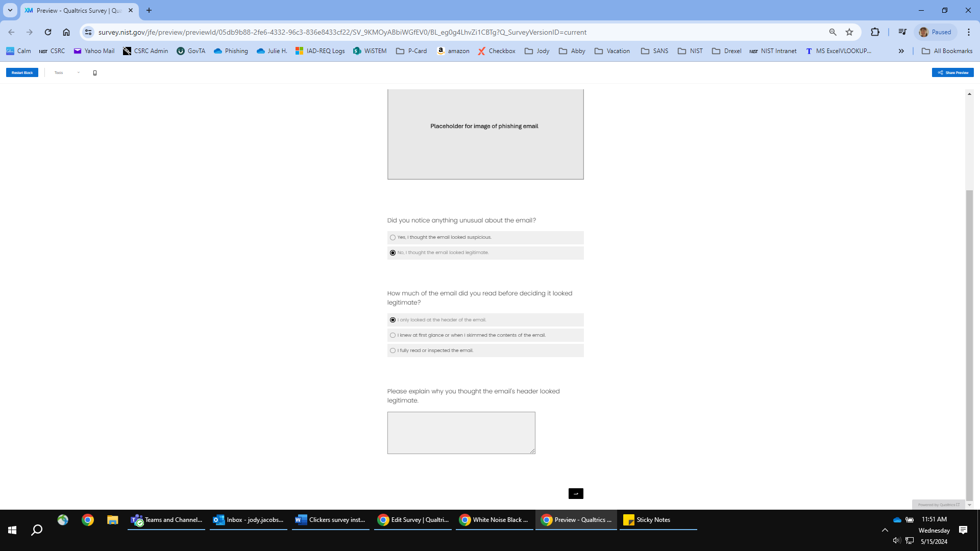Click the zoom magnifier icon in address bar

832,32
